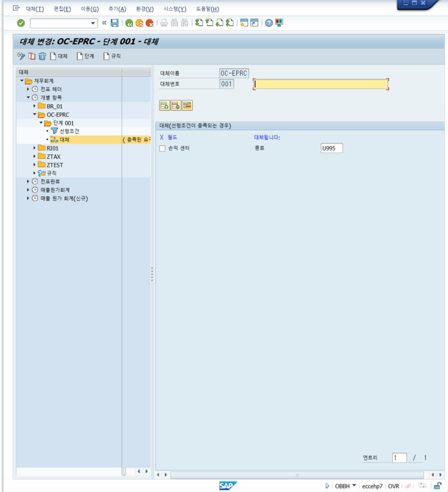Click the 대체 create button in the application toolbar

59,56
